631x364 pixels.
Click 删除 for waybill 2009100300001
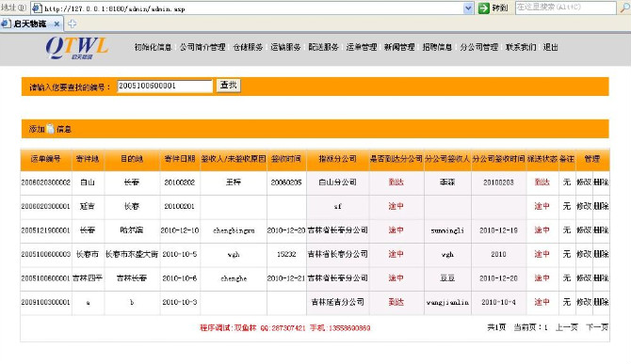click(x=601, y=302)
